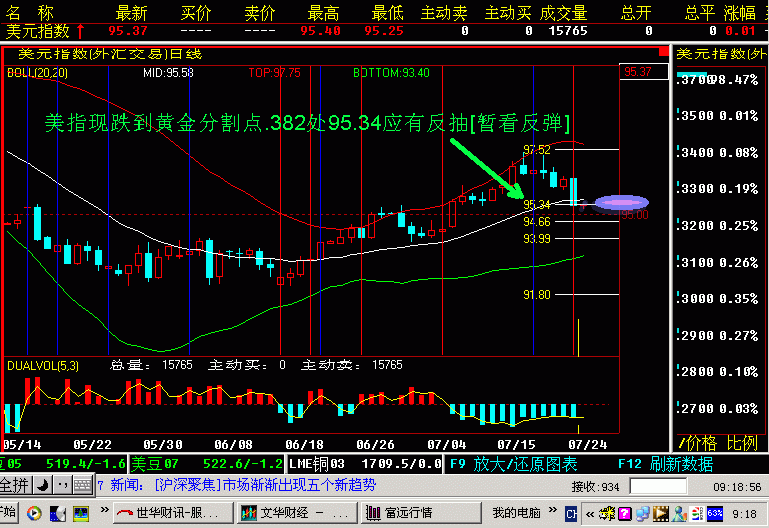
Task: Click the 06/18 date on time axis
Action: coord(304,445)
